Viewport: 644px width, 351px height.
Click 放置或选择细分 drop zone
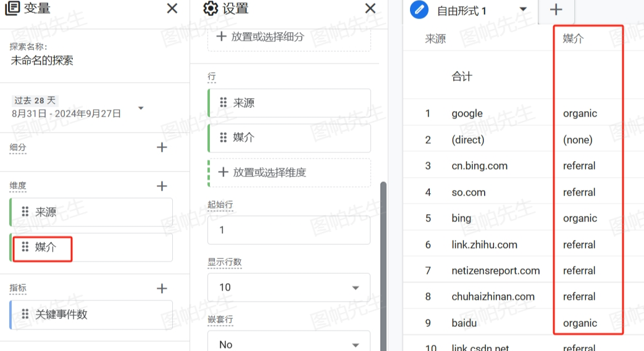tap(289, 38)
